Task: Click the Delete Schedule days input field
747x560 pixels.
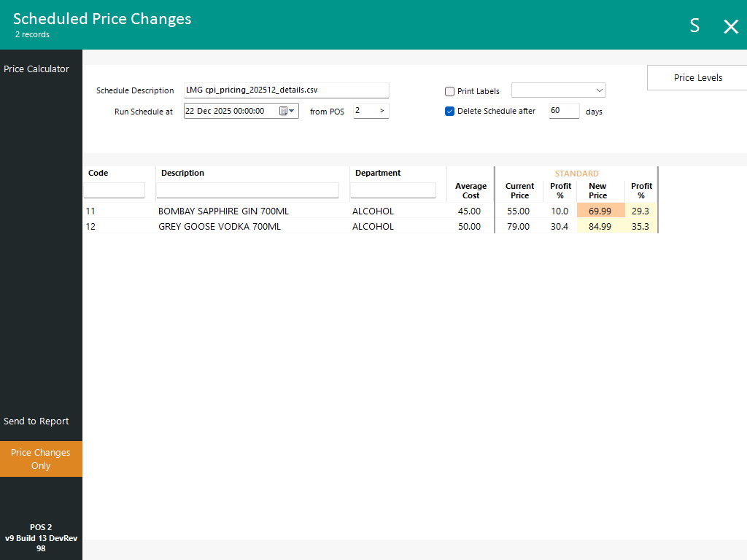Action: point(564,111)
